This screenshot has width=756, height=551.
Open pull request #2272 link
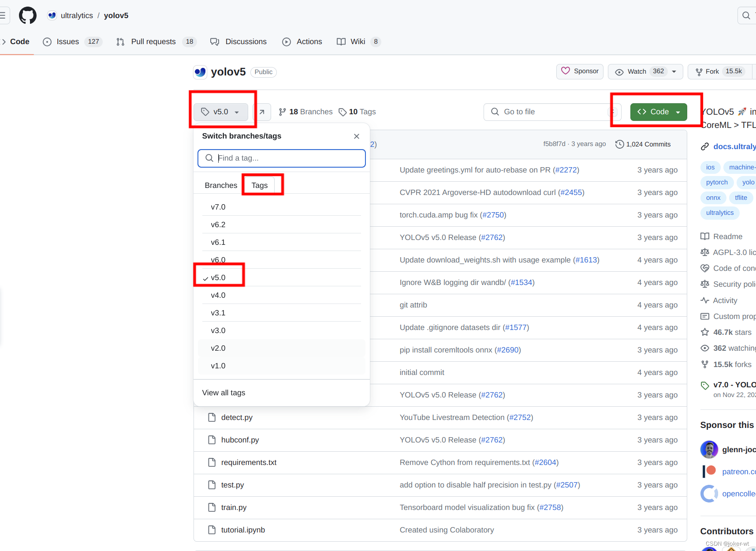(x=566, y=170)
